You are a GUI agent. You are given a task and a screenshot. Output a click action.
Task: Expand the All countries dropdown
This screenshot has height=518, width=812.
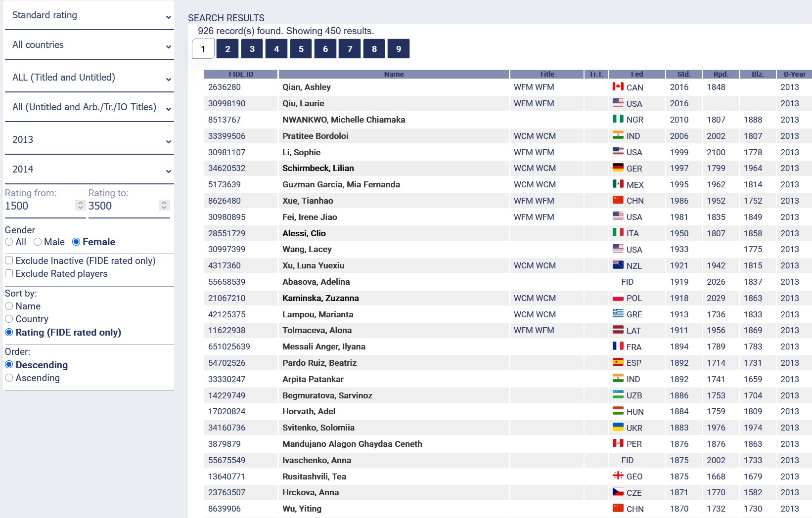pos(89,45)
